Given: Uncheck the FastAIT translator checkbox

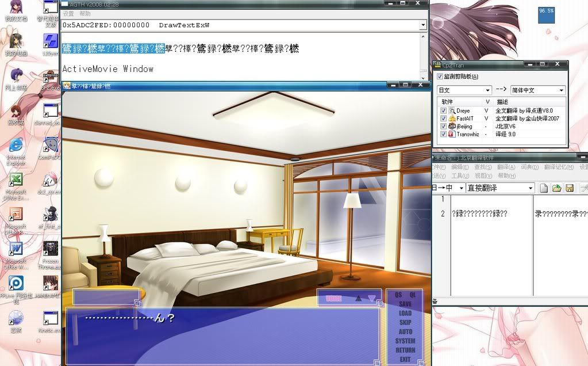Looking at the screenshot, I should tap(443, 119).
